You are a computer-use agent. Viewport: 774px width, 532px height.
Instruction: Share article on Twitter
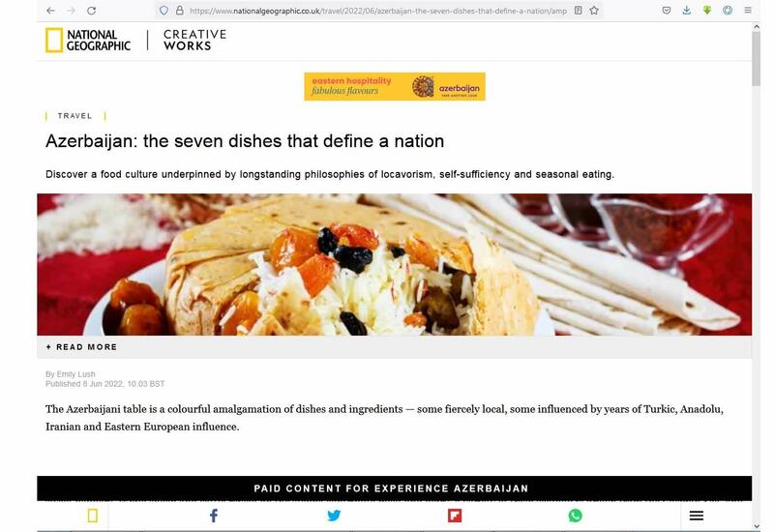(x=334, y=516)
